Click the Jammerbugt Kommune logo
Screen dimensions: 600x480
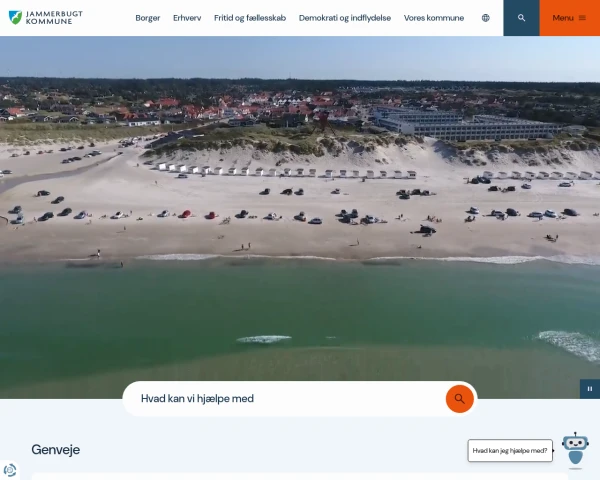click(x=46, y=18)
